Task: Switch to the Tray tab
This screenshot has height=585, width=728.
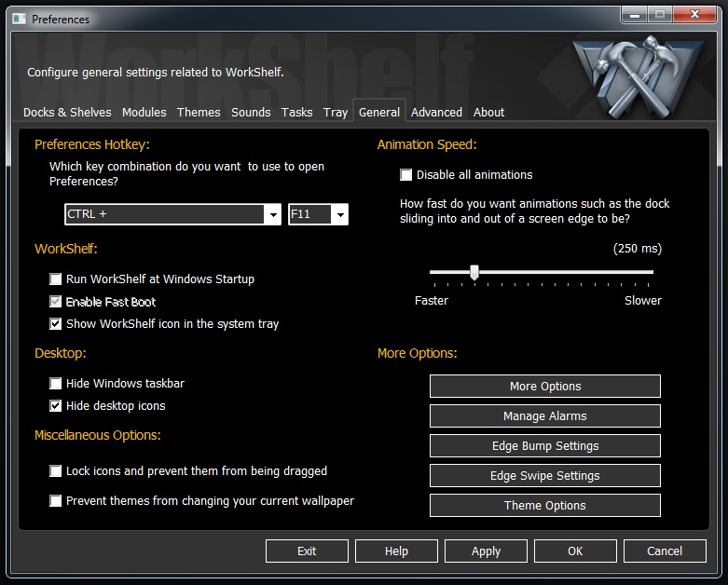Action: pyautogui.click(x=336, y=113)
